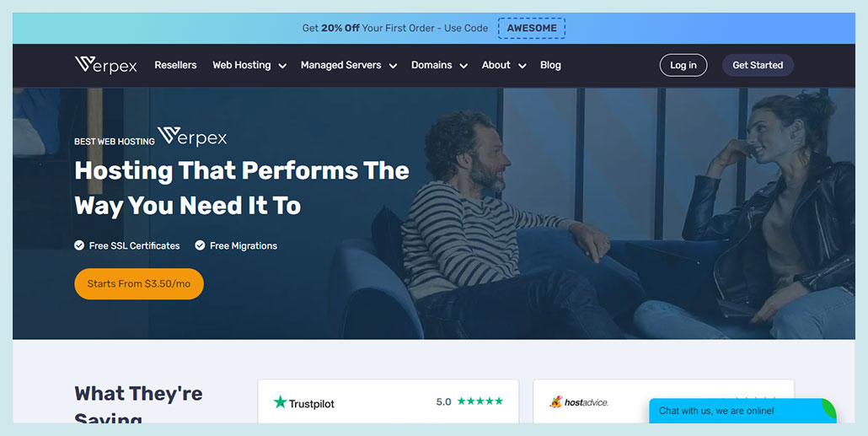This screenshot has width=868, height=436.
Task: Expand the Domains dropdown chevron
Action: tap(463, 66)
